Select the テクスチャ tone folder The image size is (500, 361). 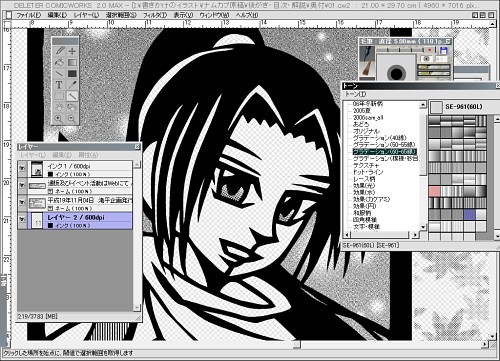click(366, 165)
